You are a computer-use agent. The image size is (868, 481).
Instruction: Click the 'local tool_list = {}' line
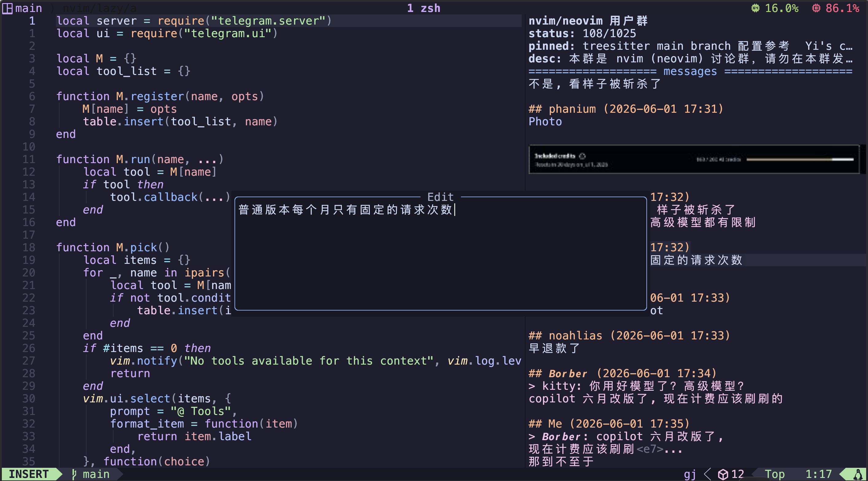pos(123,71)
